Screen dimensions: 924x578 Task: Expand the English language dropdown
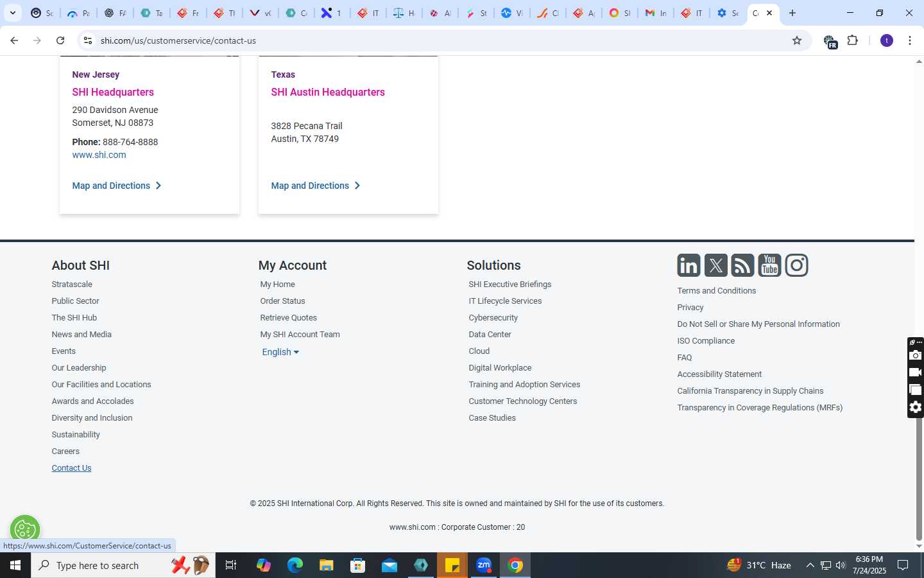(x=280, y=352)
